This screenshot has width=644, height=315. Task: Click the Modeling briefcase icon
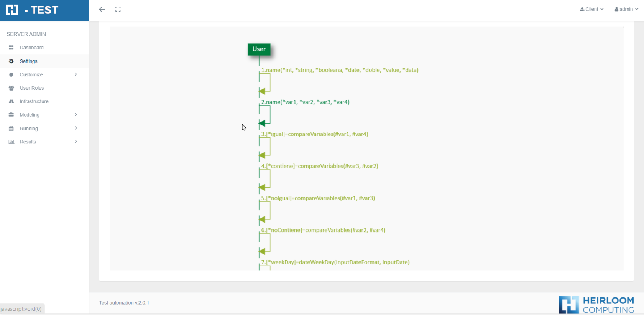[x=11, y=115]
